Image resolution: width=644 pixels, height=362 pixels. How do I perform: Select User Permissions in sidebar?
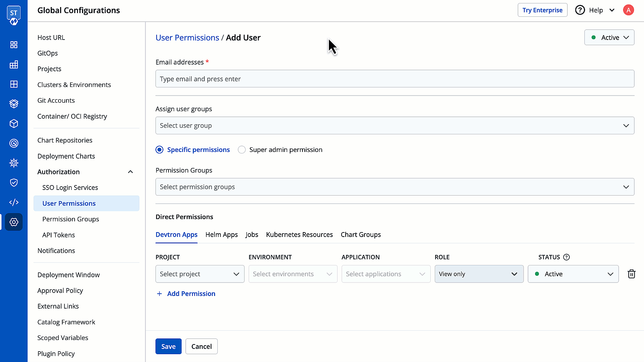tap(87, 203)
